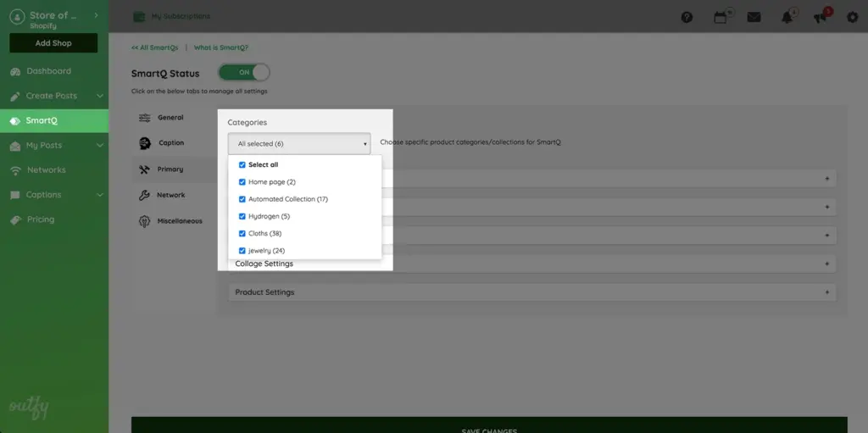Go to Dashboard in the sidebar
Viewport: 868px width, 433px height.
[48, 71]
